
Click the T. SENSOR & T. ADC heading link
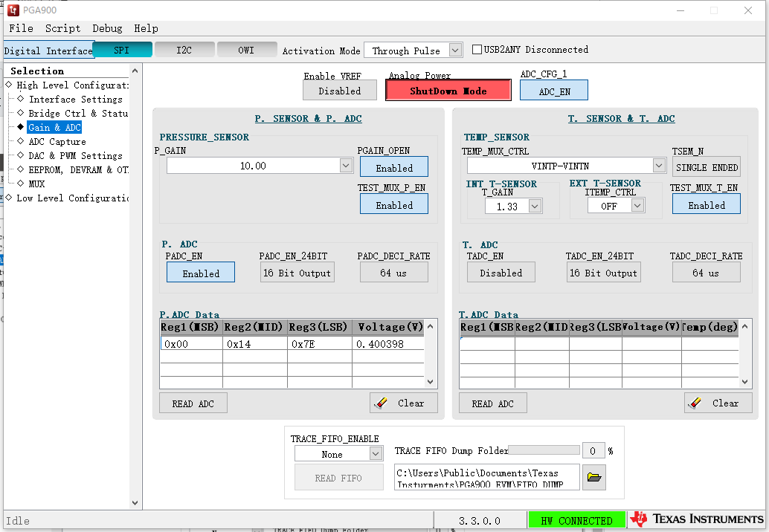point(622,119)
